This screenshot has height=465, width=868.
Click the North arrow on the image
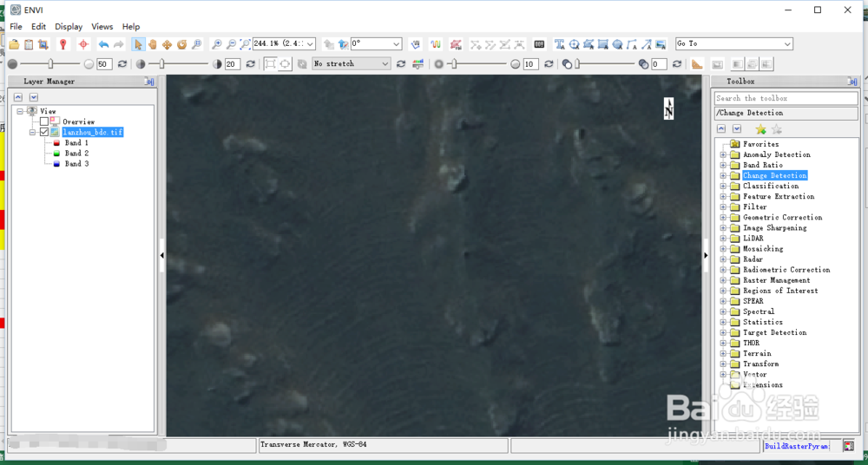[668, 108]
